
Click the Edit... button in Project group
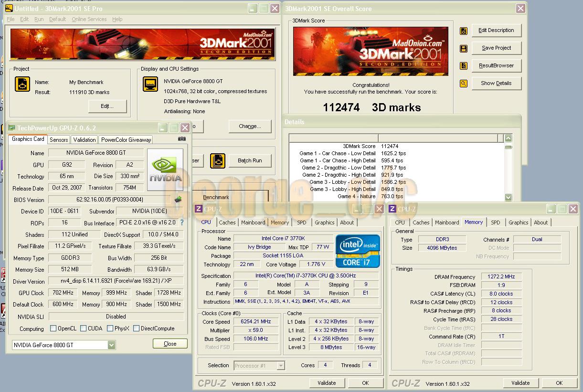(107, 106)
